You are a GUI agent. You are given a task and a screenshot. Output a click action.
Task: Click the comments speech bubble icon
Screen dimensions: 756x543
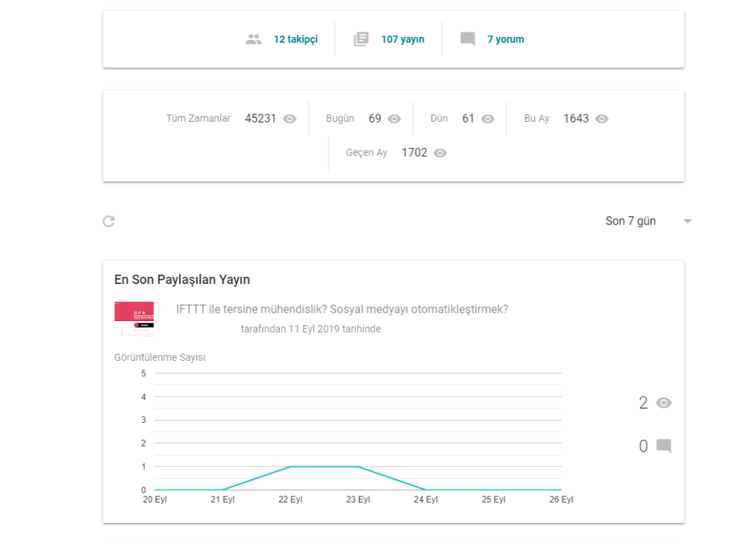point(467,39)
